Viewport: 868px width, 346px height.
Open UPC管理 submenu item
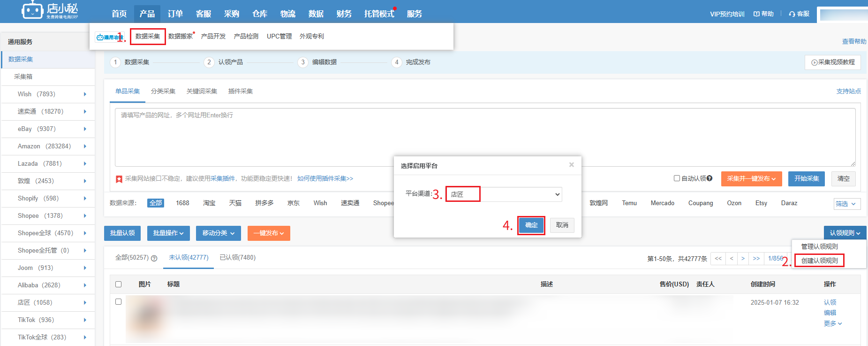pos(279,36)
